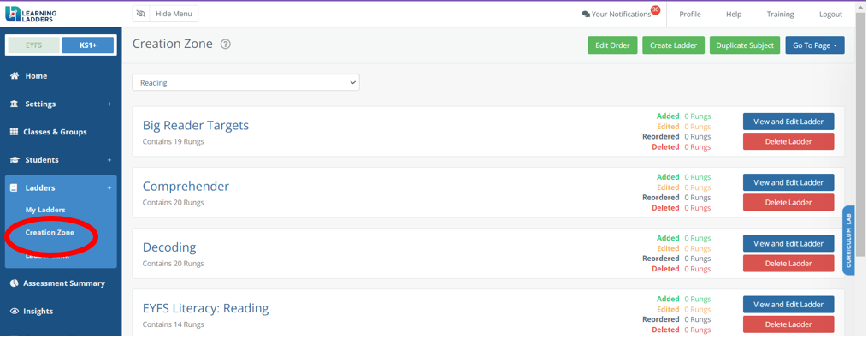Select the KS1+ stage toggle
The width and height of the screenshot is (868, 339).
click(88, 45)
